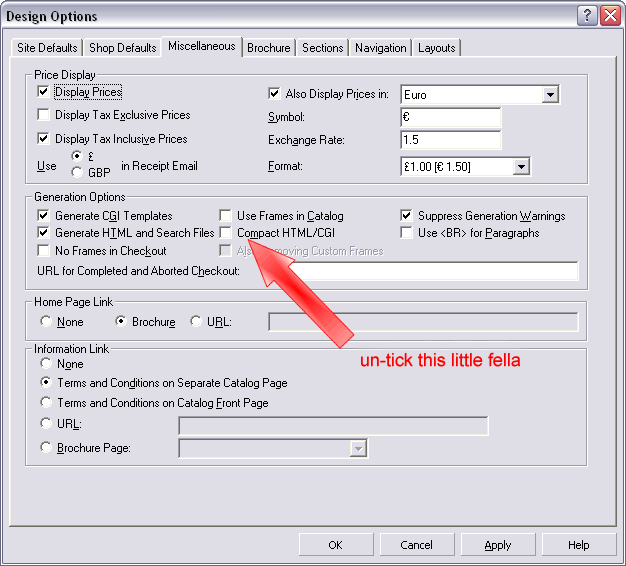Disable Suppress Generation Warnings checkbox

407,216
